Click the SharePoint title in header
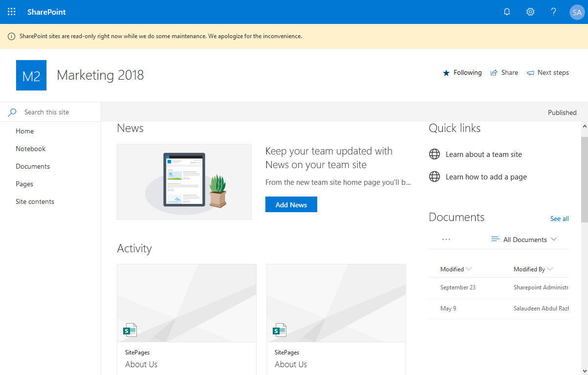The height and width of the screenshot is (375, 588). [x=47, y=12]
